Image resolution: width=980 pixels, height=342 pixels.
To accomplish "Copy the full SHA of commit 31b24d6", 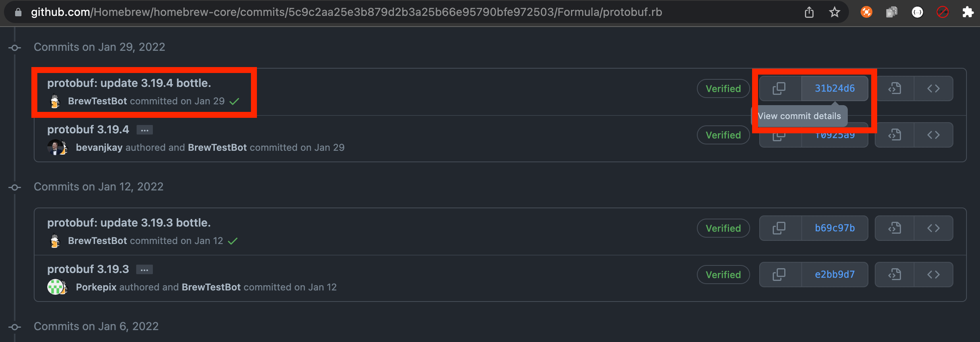I will click(x=778, y=88).
